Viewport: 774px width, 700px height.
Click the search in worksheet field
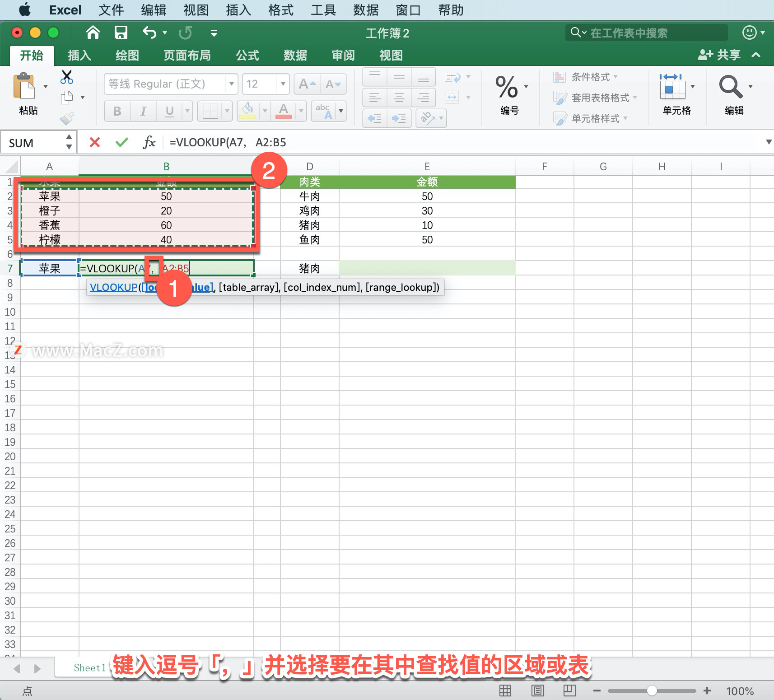647,33
